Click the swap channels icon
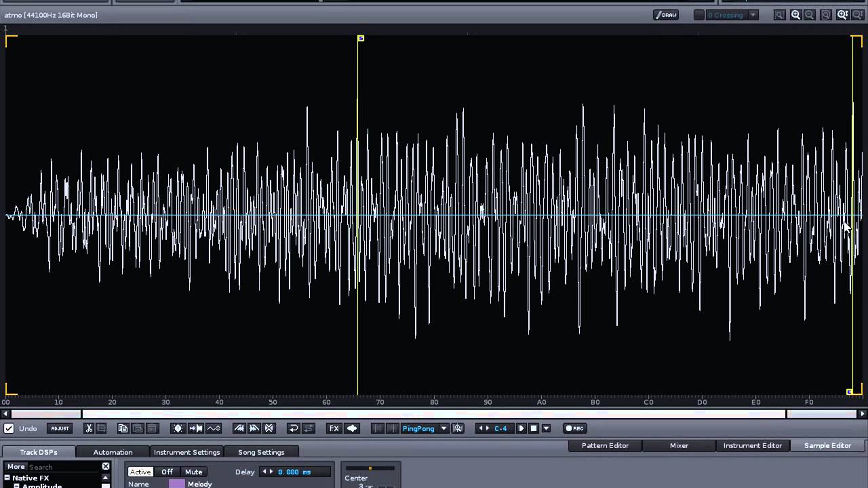Viewport: 868px width, 488px height. tap(309, 428)
